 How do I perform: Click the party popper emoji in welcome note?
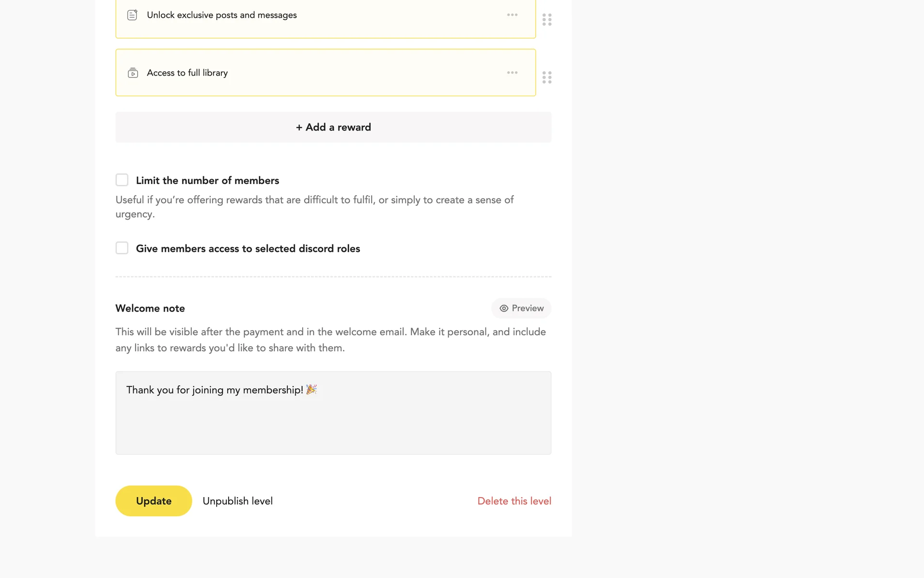(311, 389)
